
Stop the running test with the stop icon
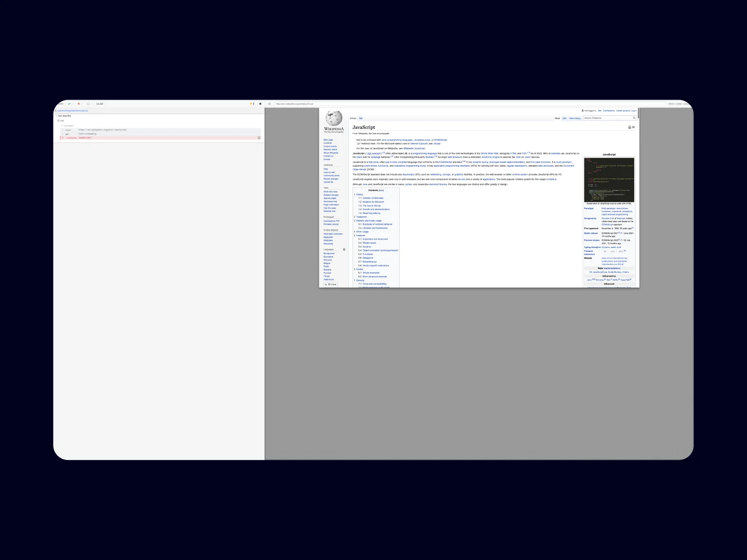tap(260, 104)
